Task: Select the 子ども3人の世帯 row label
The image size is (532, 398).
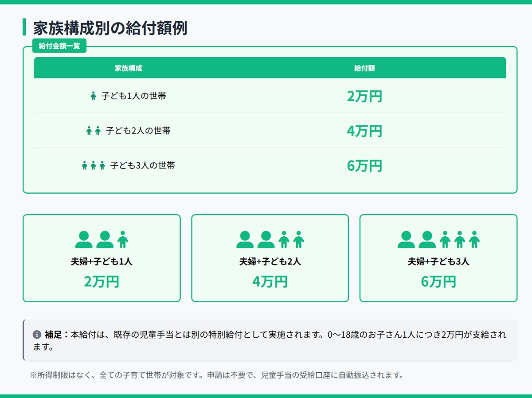Action: pyautogui.click(x=143, y=165)
